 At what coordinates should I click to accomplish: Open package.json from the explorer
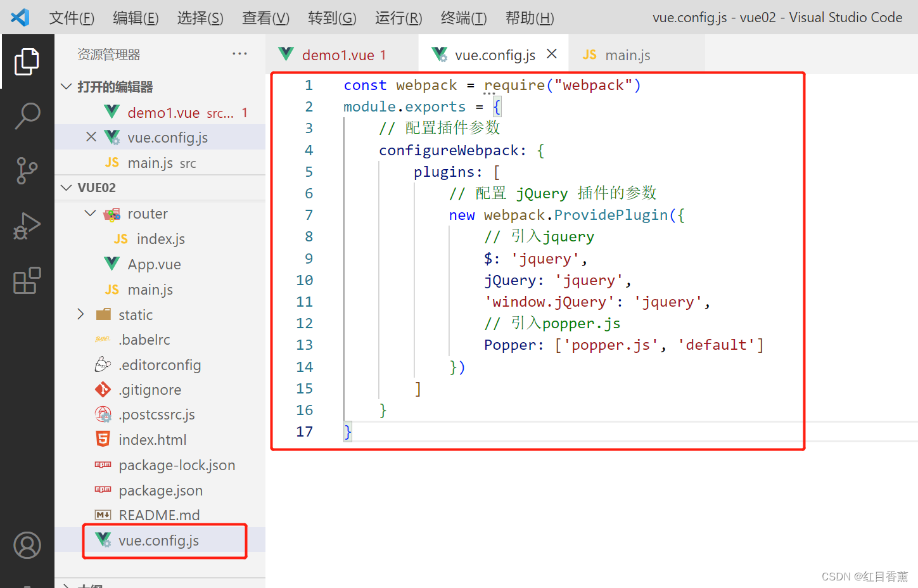click(x=161, y=490)
